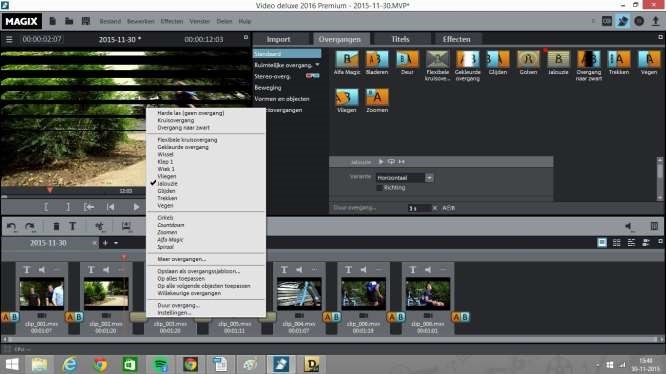Viewport: 666px width, 374px height.
Task: Expand the Ruimtelijke overgang category arrow
Action: point(317,65)
